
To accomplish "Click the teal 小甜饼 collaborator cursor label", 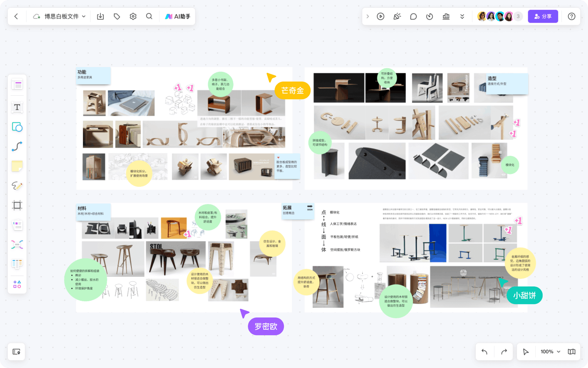I will tap(525, 295).
